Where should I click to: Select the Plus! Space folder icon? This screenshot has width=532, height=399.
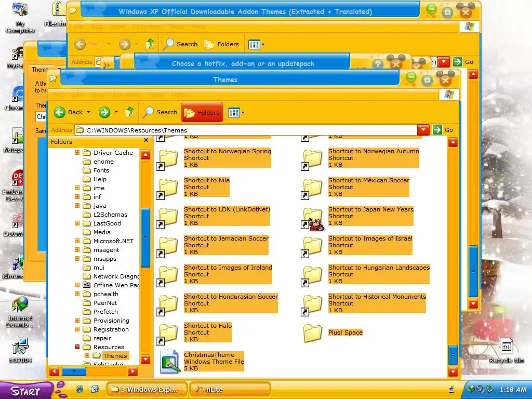click(x=312, y=333)
